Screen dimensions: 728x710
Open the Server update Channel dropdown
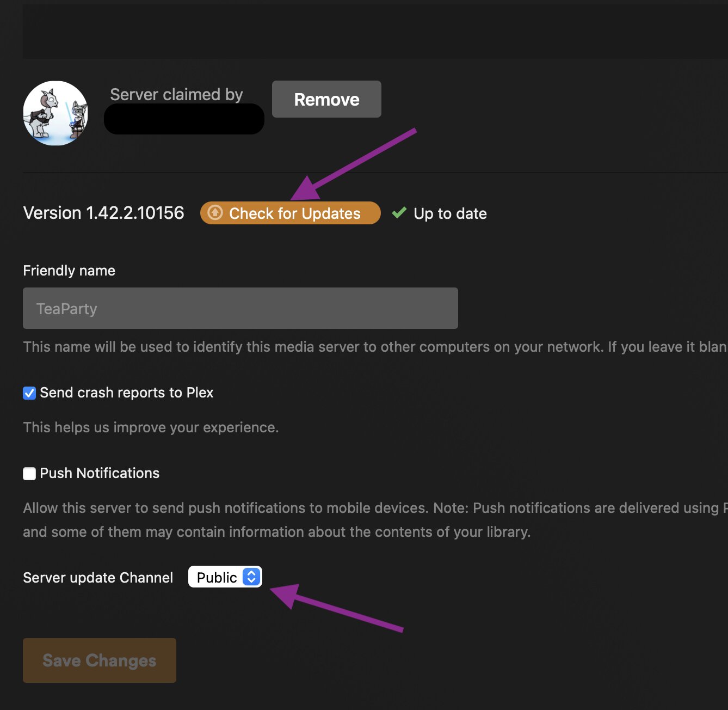coord(225,577)
